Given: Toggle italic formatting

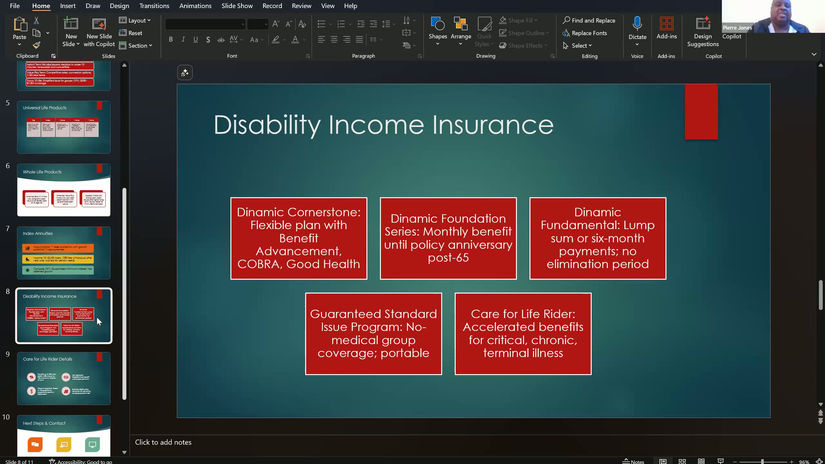Looking at the screenshot, I should [183, 40].
